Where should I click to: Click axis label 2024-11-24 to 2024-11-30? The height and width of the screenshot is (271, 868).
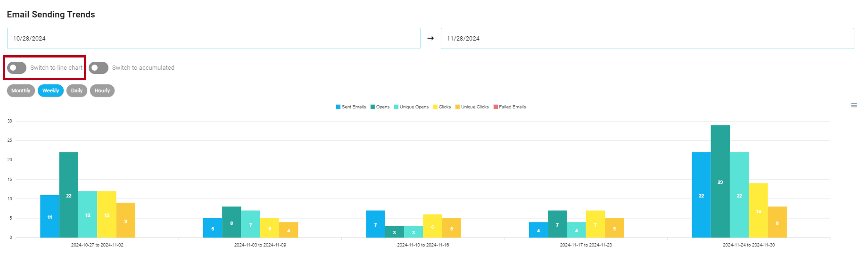pos(749,245)
